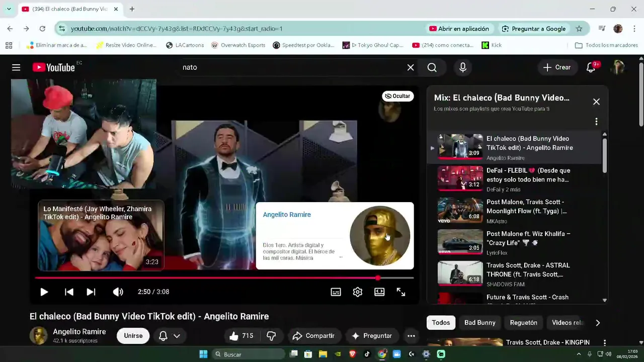Open Angelito Ramire channel name below video

tap(79, 332)
